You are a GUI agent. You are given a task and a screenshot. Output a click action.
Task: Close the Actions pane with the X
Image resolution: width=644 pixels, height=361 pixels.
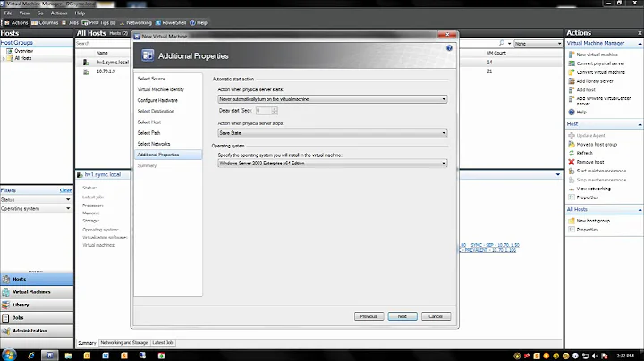[x=640, y=33]
